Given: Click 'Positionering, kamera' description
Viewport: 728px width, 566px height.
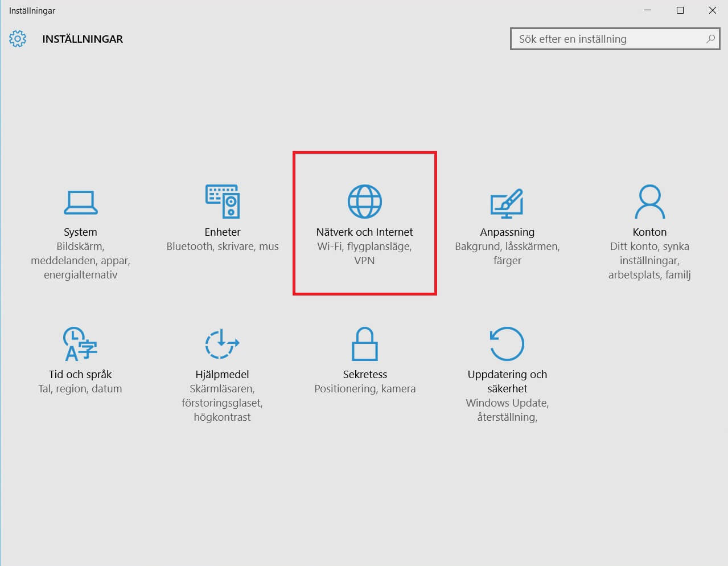Looking at the screenshot, I should pos(365,388).
